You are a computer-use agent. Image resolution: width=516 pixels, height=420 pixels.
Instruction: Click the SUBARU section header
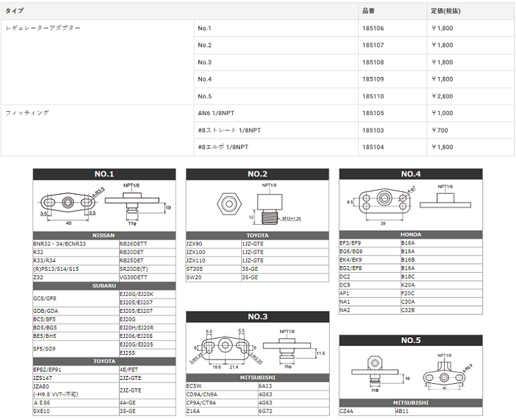tap(105, 286)
